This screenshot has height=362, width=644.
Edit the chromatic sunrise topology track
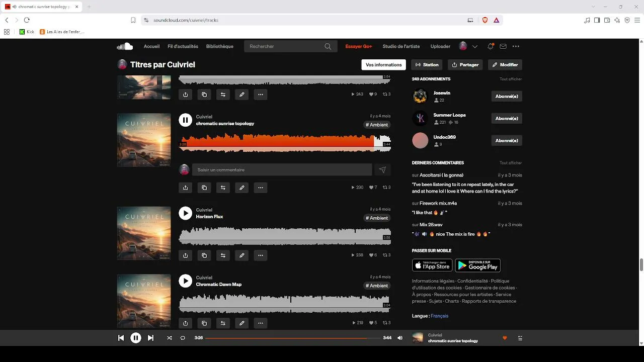pyautogui.click(x=242, y=188)
